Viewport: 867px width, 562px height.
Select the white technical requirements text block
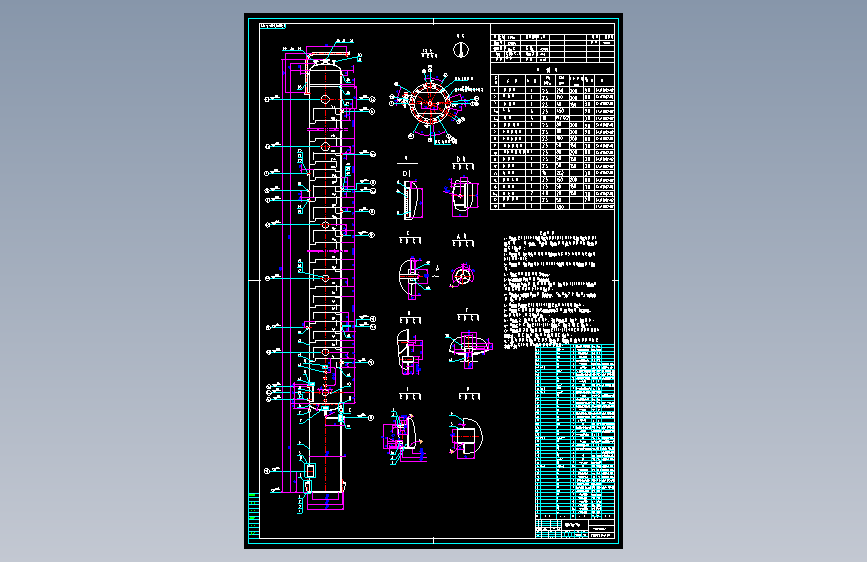pyautogui.click(x=551, y=292)
